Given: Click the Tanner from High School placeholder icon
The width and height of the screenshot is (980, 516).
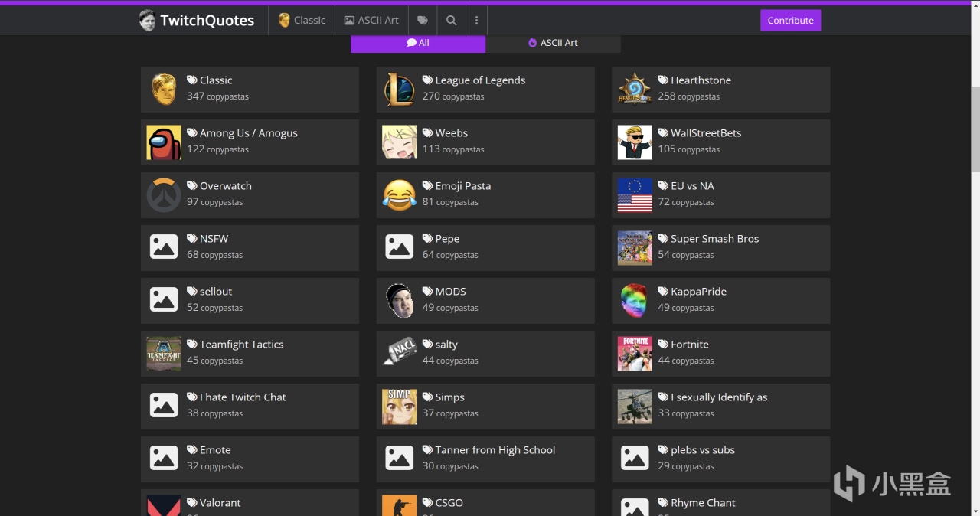Looking at the screenshot, I should 400,458.
